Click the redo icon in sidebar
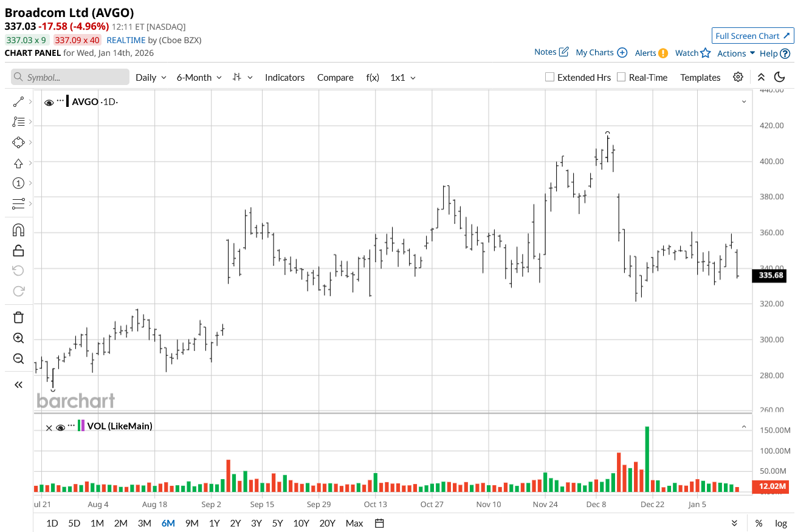 pyautogui.click(x=18, y=291)
